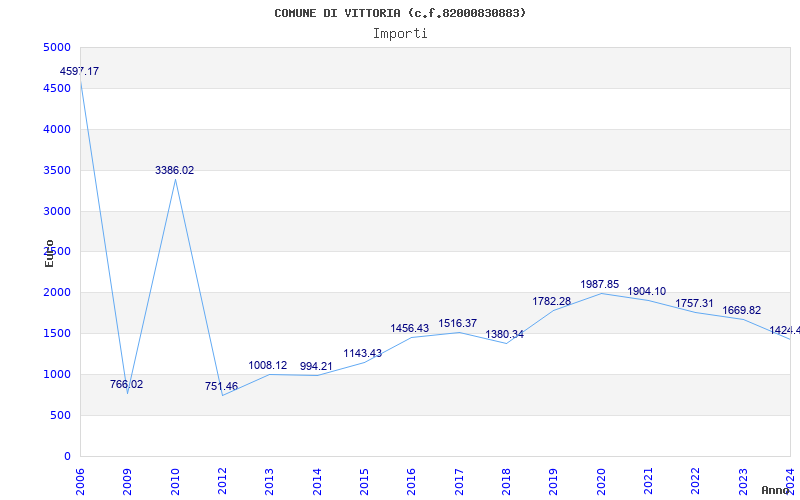The width and height of the screenshot is (800, 500).
Task: Select the 1987.85 peak label for 2020
Action: pyautogui.click(x=599, y=284)
